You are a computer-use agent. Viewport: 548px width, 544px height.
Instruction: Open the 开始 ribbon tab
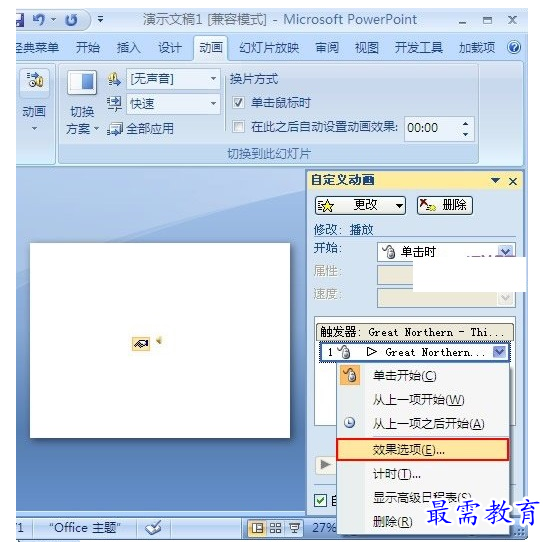point(88,47)
